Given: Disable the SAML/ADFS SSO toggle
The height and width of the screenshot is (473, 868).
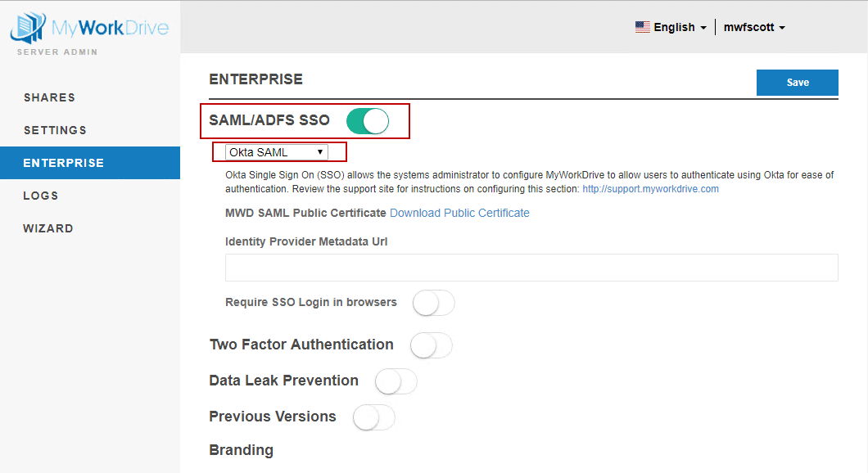Looking at the screenshot, I should (367, 121).
